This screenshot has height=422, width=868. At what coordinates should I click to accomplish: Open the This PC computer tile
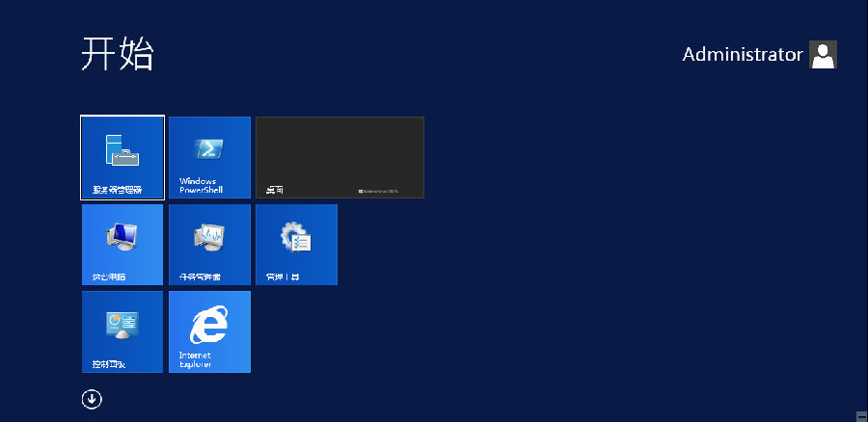coord(122,245)
